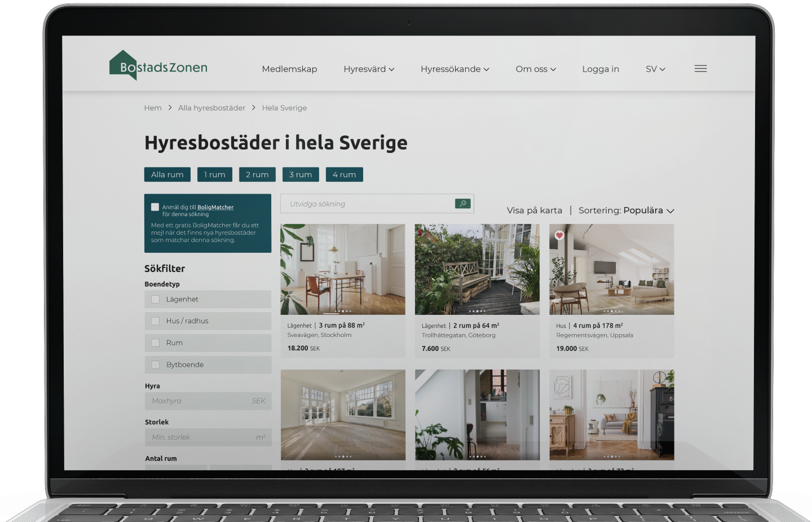The width and height of the screenshot is (812, 522).
Task: Click the breadcrumb chevron after Hem
Action: [170, 108]
